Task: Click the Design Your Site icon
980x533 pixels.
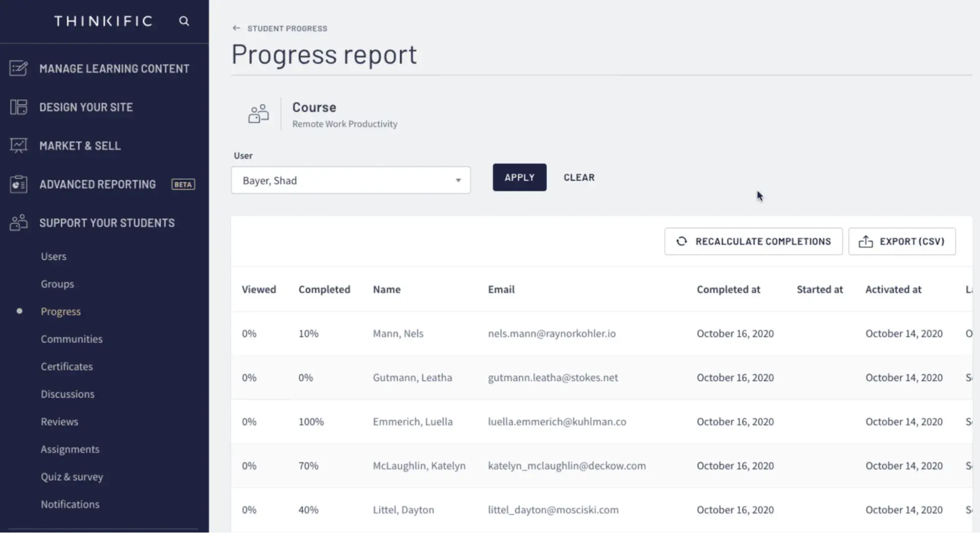Action: pyautogui.click(x=19, y=107)
